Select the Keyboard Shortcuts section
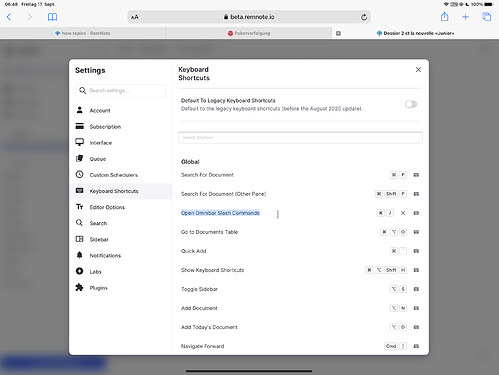The image size is (499, 375). tap(121, 191)
